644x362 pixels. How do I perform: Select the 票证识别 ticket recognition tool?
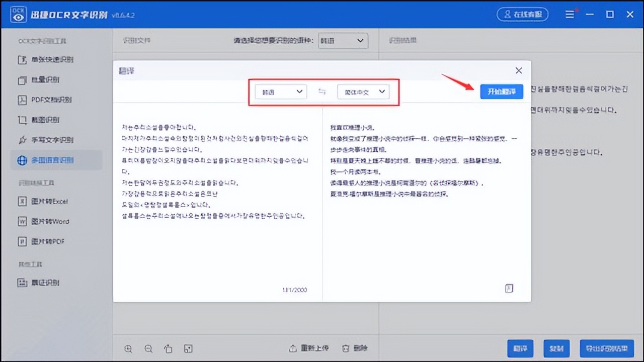pyautogui.click(x=45, y=283)
